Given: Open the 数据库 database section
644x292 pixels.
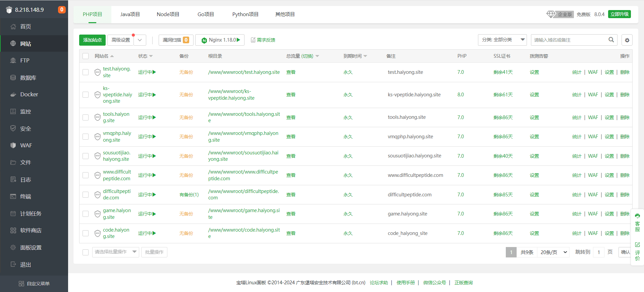Looking at the screenshot, I should tap(28, 78).
